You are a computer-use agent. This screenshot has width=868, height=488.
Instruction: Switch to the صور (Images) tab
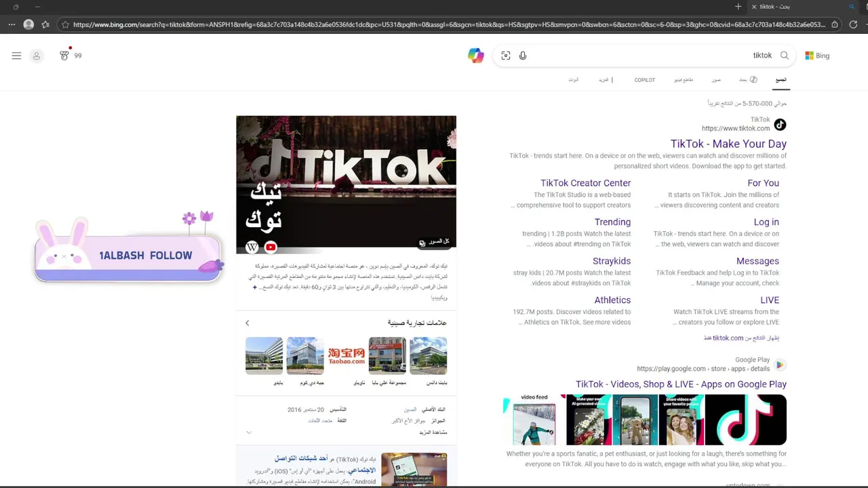[716, 80]
